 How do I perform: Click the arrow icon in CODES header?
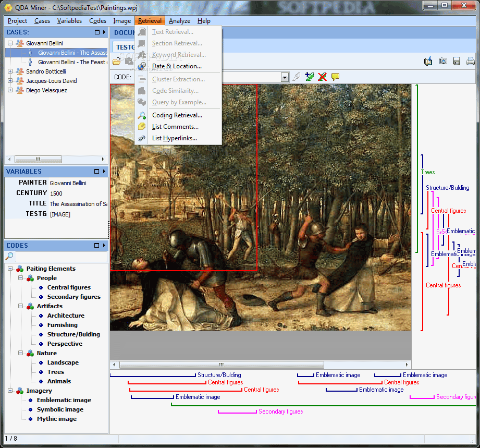104,246
